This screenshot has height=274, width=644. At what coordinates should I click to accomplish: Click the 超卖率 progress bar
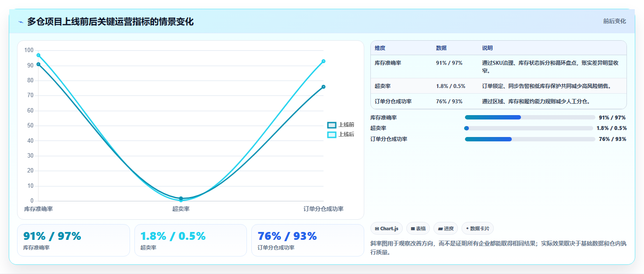pos(529,128)
